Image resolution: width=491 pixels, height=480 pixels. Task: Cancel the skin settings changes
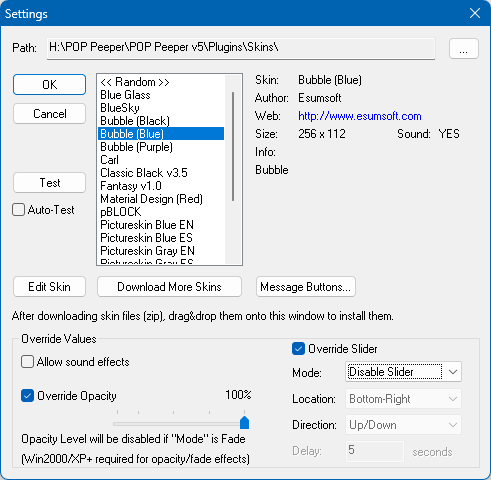click(x=49, y=114)
